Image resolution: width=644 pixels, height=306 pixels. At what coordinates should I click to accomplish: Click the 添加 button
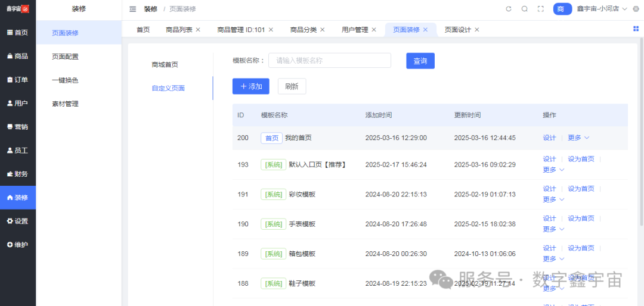pos(251,86)
